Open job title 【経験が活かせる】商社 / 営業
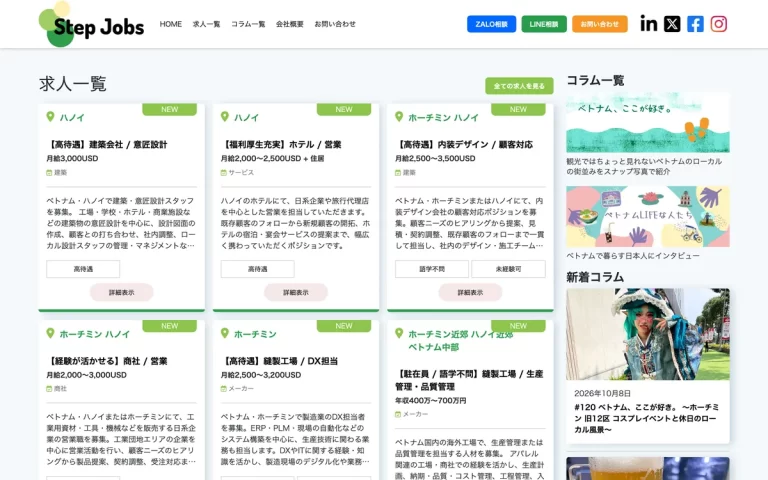The height and width of the screenshot is (480, 768). click(107, 361)
